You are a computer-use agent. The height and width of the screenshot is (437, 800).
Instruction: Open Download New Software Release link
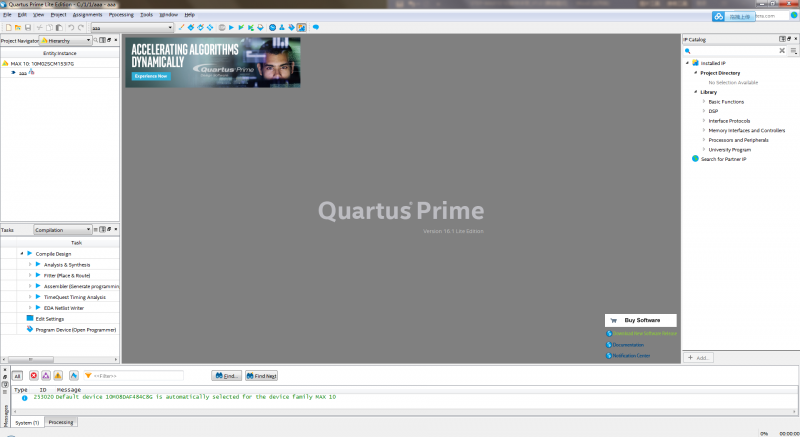[644, 333]
